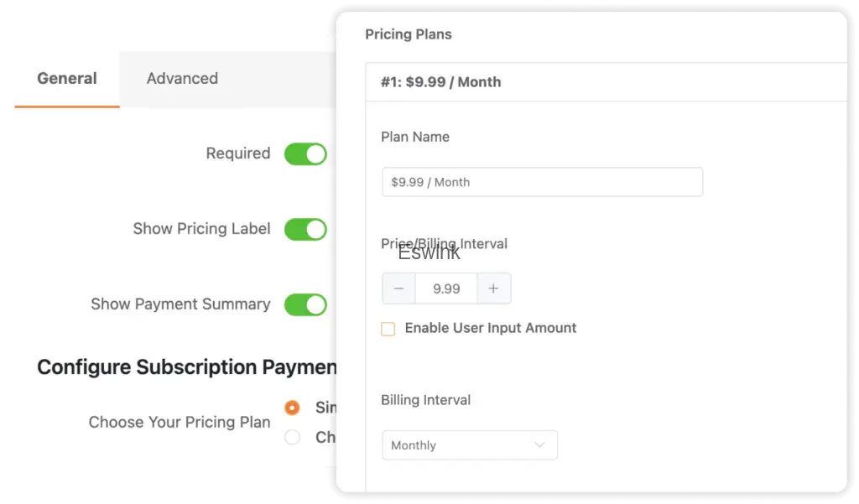Toggle the Required switch
Screen dimensions: 859x504
pyautogui.click(x=305, y=154)
